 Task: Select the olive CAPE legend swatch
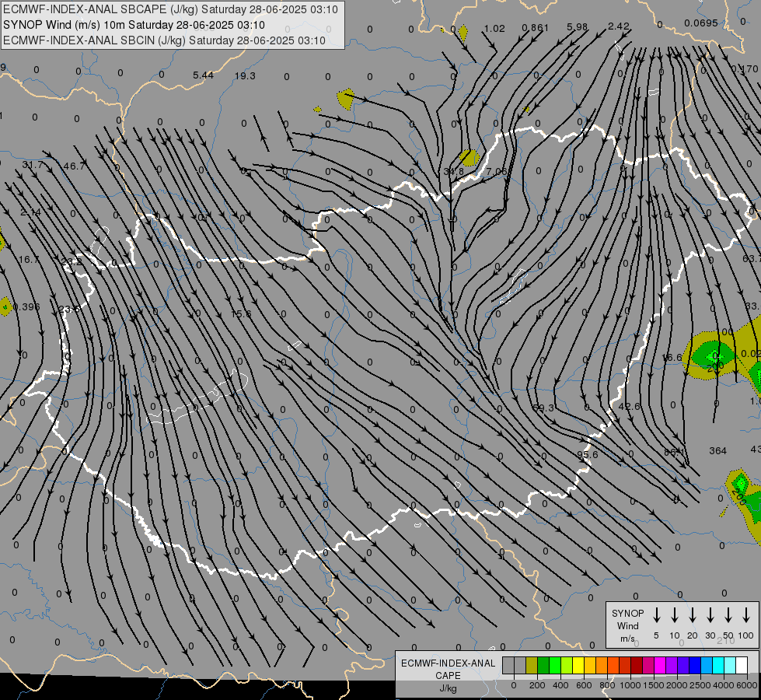click(532, 666)
